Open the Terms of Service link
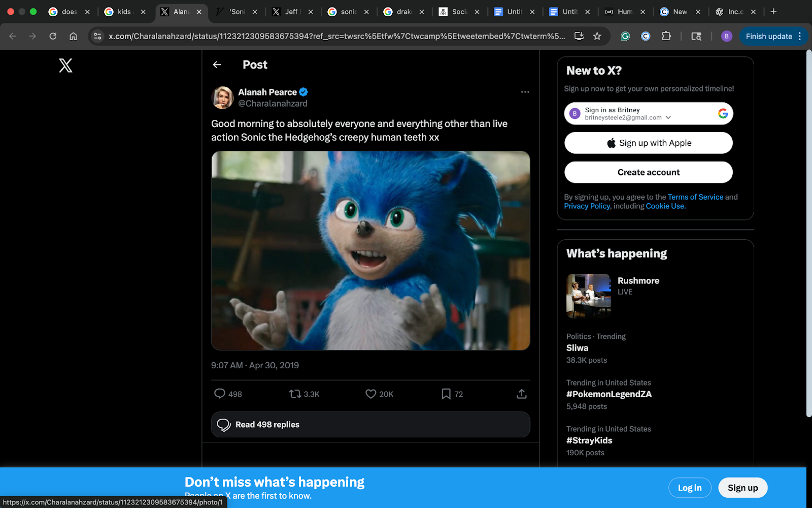 point(695,197)
